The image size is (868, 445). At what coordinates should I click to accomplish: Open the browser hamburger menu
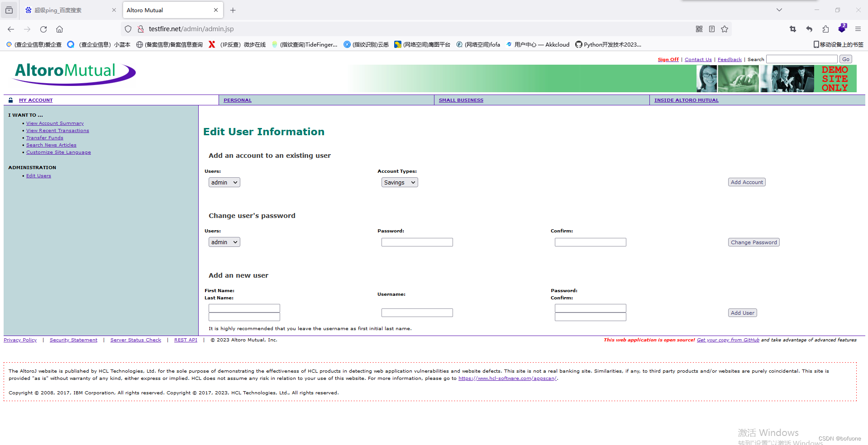[858, 29]
